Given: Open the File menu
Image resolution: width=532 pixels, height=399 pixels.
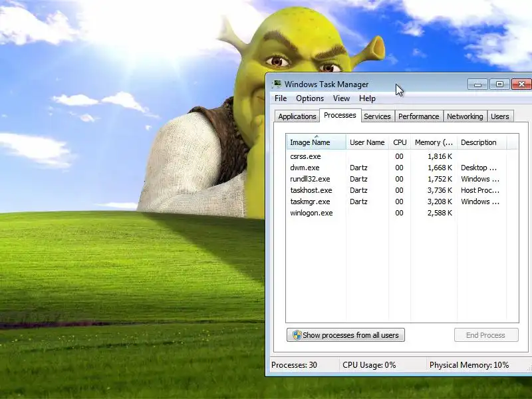Looking at the screenshot, I should 281,98.
